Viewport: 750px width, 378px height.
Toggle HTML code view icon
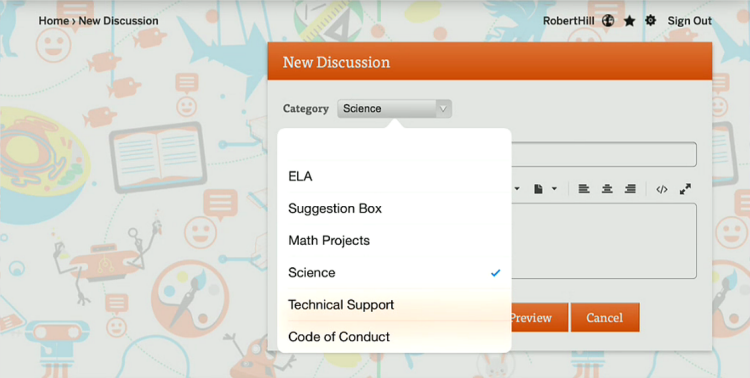pyautogui.click(x=662, y=189)
